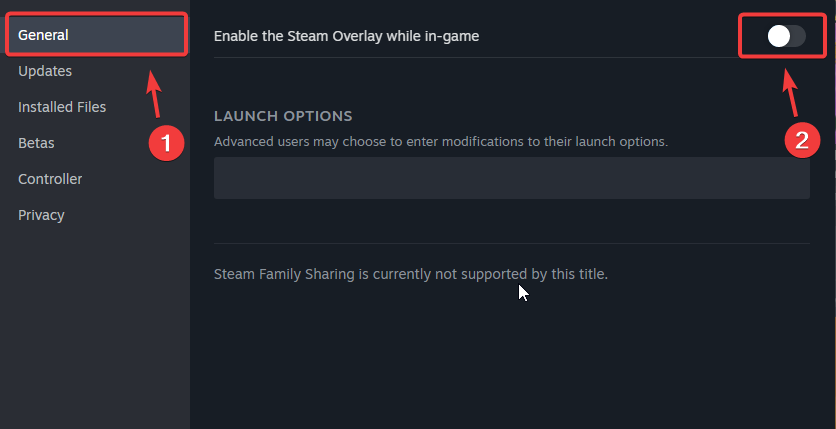Screen dimensions: 836x429
Task: Click the mouse pointer cursor icon
Action: coord(523,292)
